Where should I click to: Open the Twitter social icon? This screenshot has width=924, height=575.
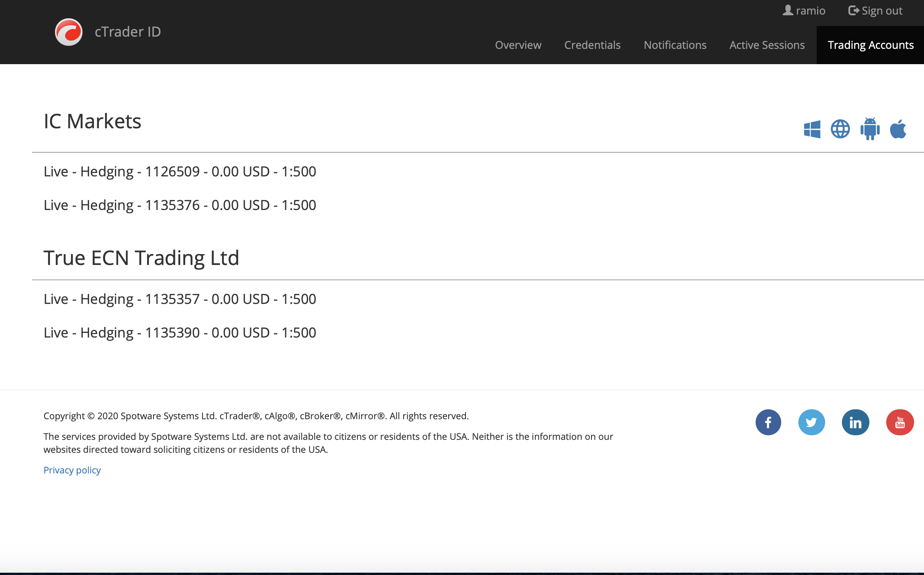[x=811, y=422]
